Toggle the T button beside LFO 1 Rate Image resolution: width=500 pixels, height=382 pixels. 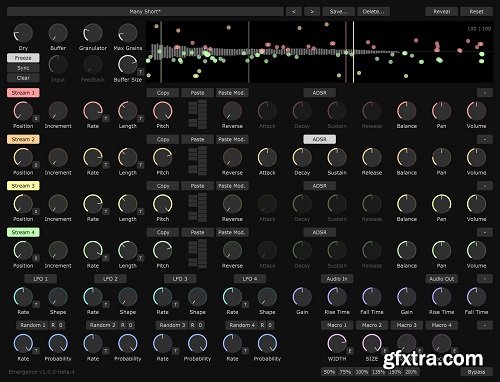[x=36, y=304]
